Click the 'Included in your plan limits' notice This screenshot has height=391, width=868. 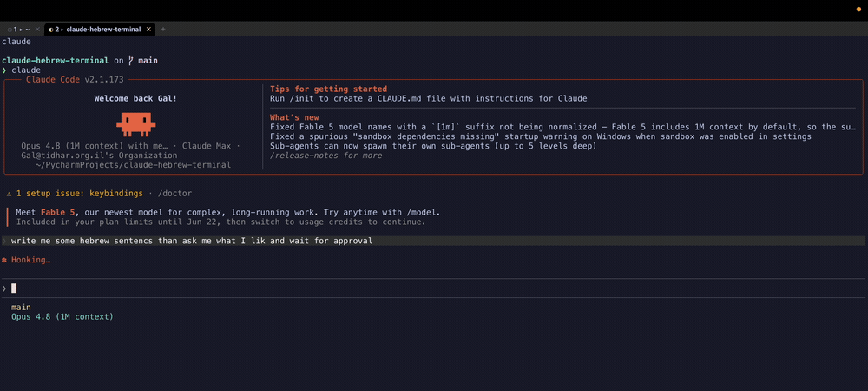coord(220,222)
